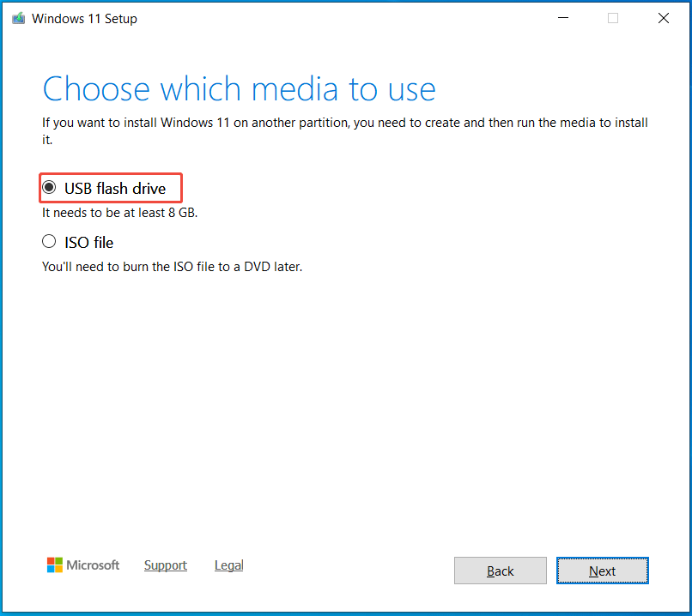Close the Windows 11 Setup wizard
This screenshot has width=692, height=616.
664,17
